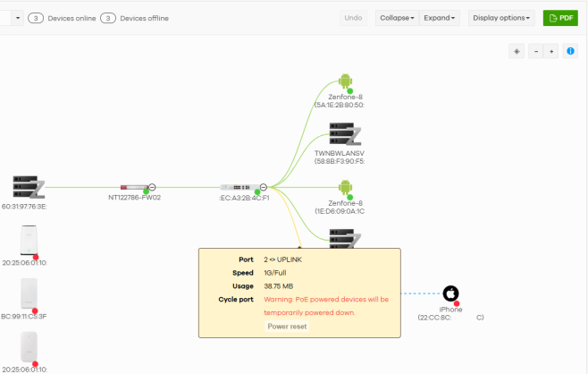The height and width of the screenshot is (374, 588).
Task: Select the switch icon labeled EC:A3:2B:4C:F1
Action: 245,188
